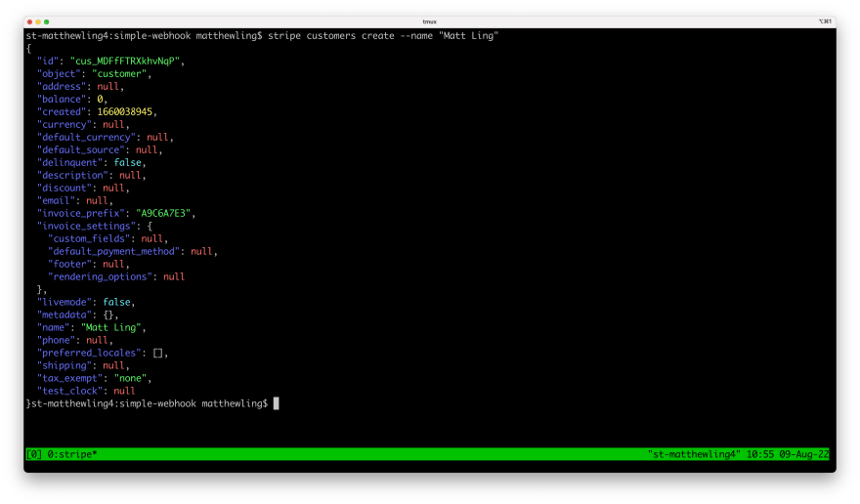Screen dimensions: 860x504
Task: Click the "currency" key
Action: point(64,124)
